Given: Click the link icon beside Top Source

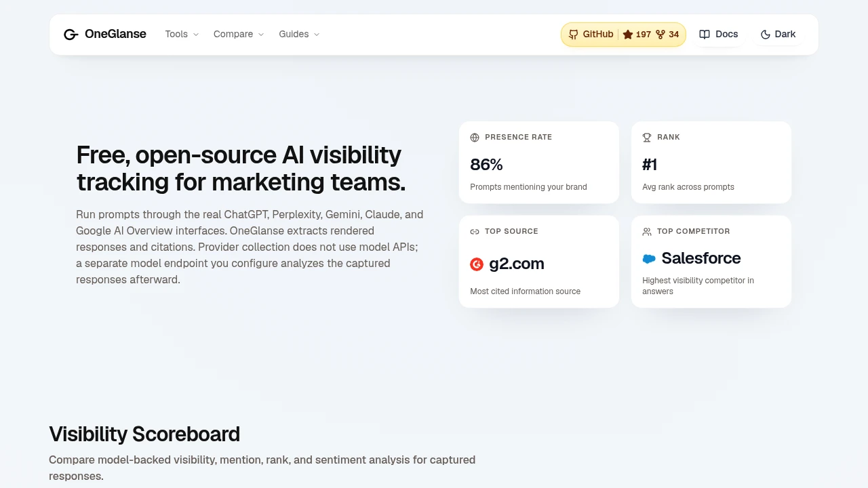Looking at the screenshot, I should pyautogui.click(x=475, y=232).
